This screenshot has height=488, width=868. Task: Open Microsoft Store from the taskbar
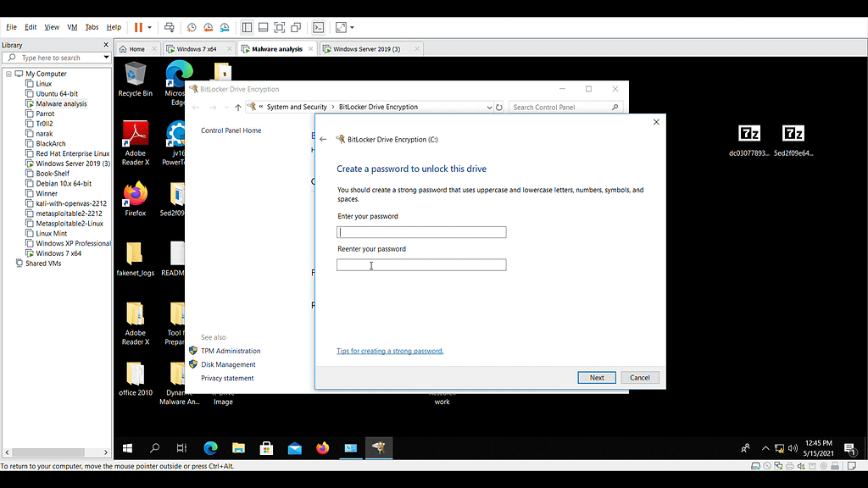[266, 448]
